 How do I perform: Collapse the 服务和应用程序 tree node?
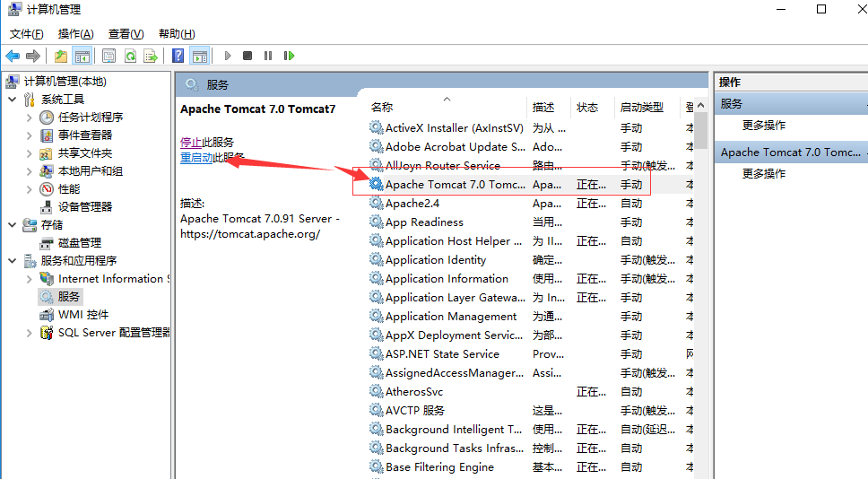[x=13, y=261]
